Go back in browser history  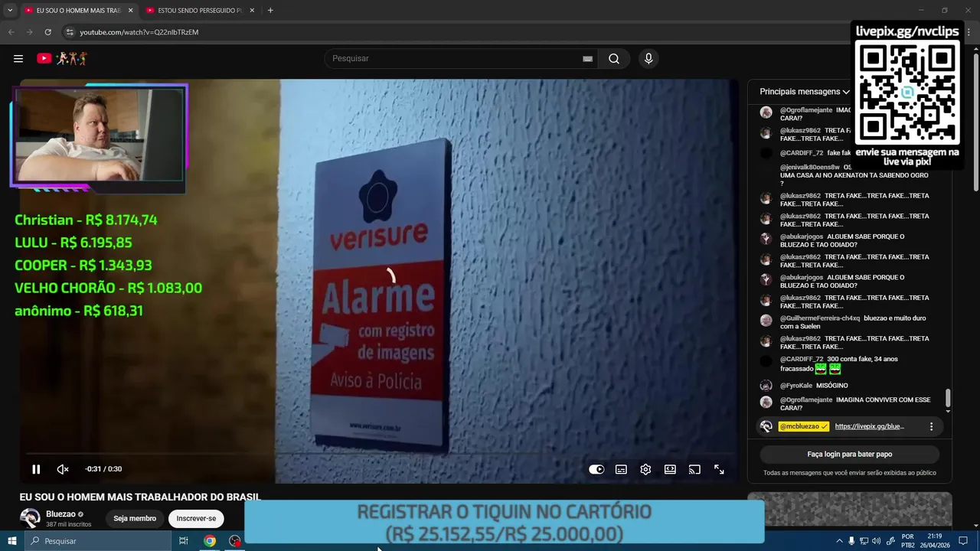click(x=11, y=32)
